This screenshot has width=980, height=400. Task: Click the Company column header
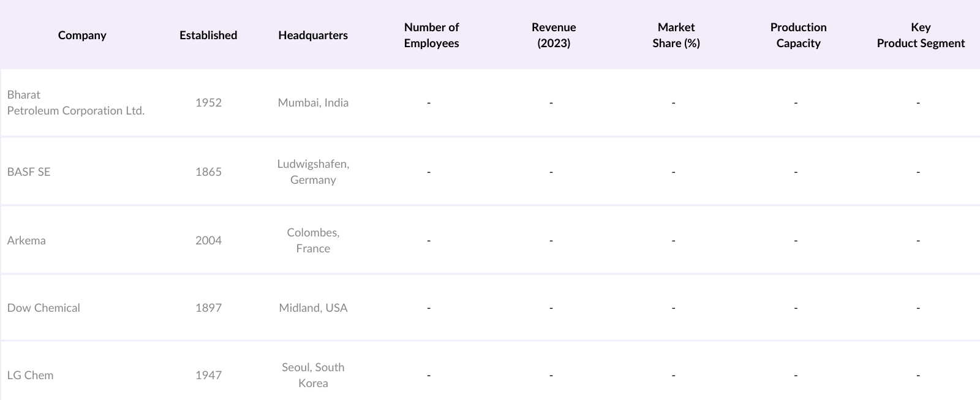coord(82,36)
